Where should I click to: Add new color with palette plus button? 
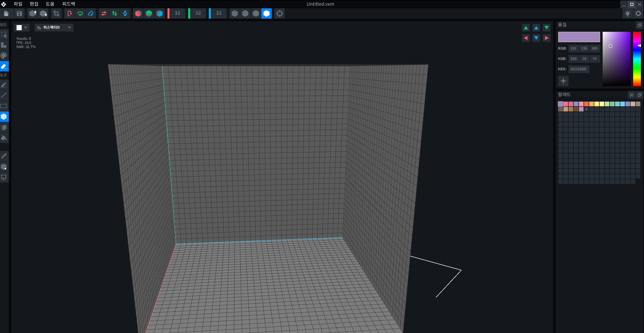coord(586,109)
